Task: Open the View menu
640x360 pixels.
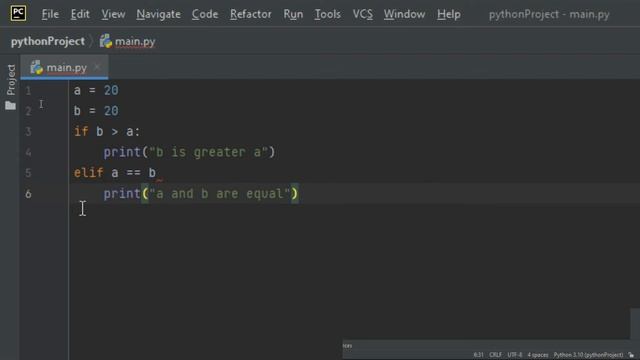Action: pyautogui.click(x=113, y=14)
